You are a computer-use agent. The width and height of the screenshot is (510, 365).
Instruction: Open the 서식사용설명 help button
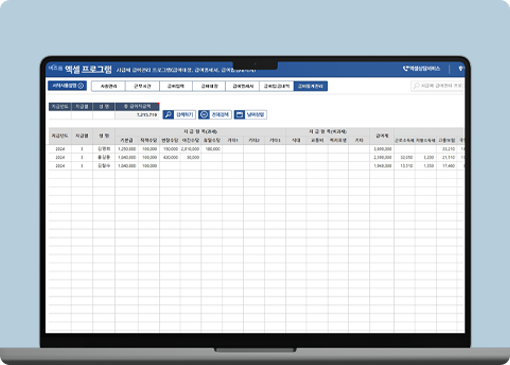tap(67, 86)
